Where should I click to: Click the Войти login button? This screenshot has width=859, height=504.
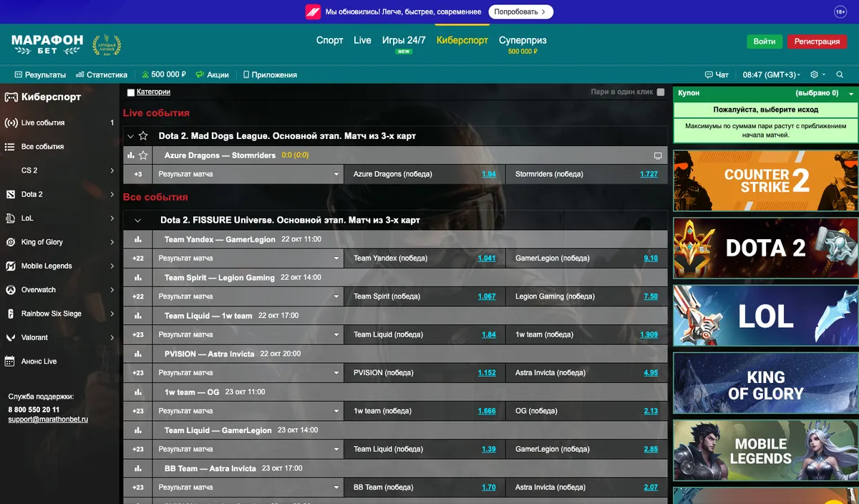click(765, 42)
